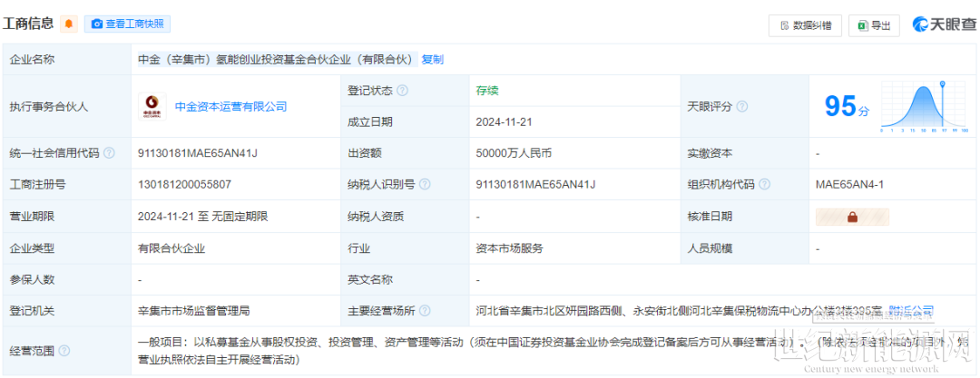Click the business scope description text
Image resolution: width=980 pixels, height=378 pixels.
click(554, 351)
